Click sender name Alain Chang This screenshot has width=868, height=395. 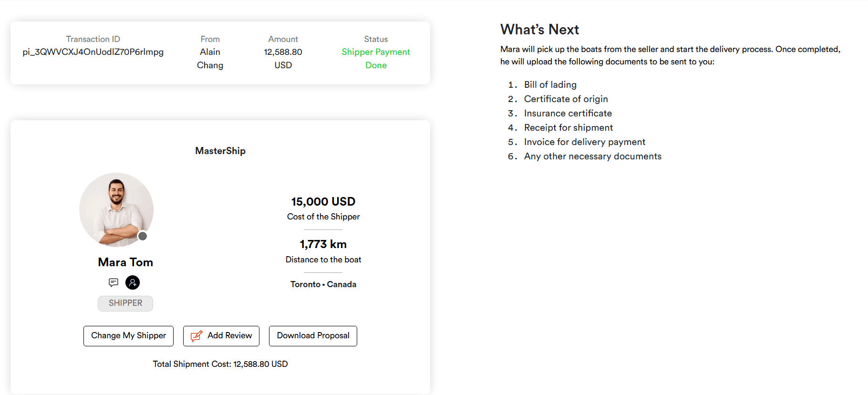tap(210, 58)
